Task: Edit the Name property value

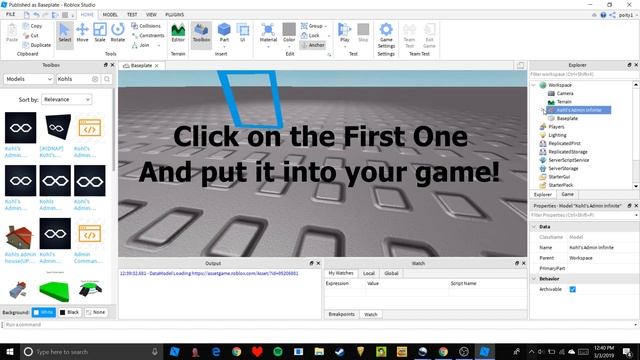Action: point(602,247)
